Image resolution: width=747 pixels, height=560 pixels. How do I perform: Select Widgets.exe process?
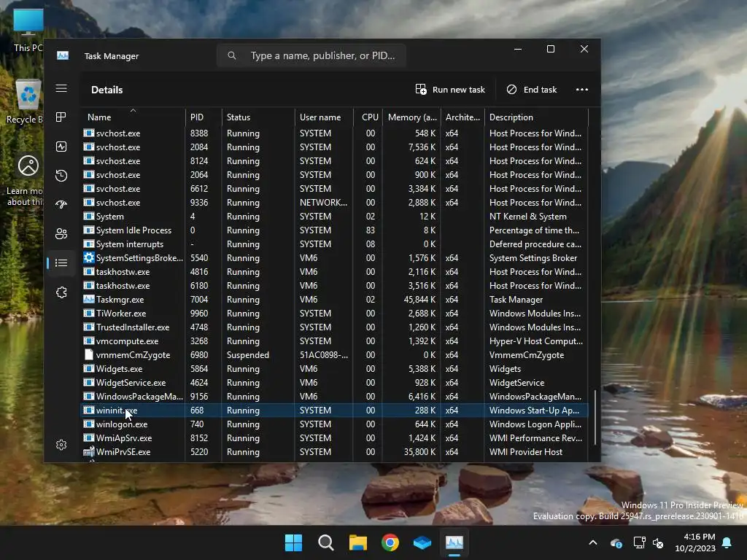(335, 368)
